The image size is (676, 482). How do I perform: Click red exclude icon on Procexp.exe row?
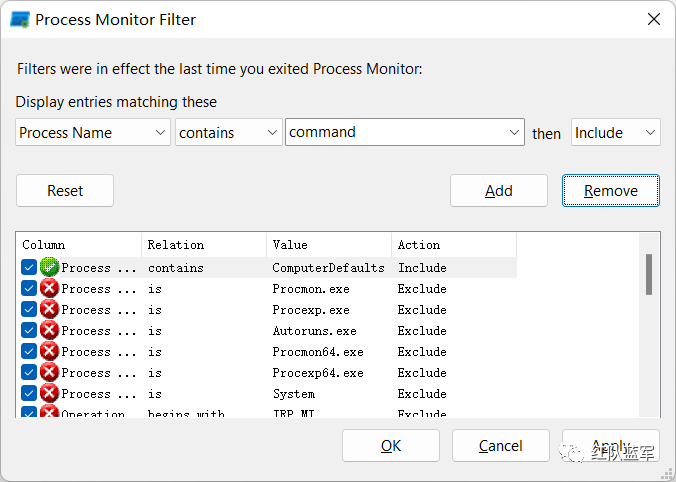49,310
